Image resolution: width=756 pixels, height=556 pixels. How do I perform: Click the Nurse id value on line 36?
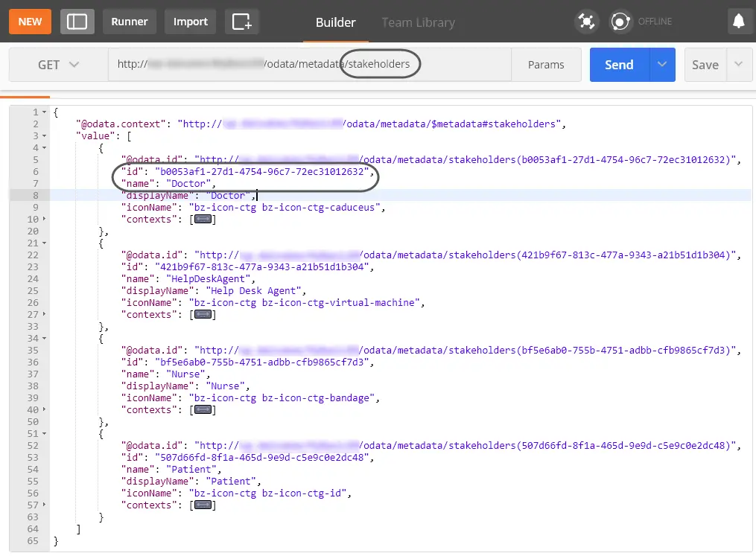(x=261, y=362)
